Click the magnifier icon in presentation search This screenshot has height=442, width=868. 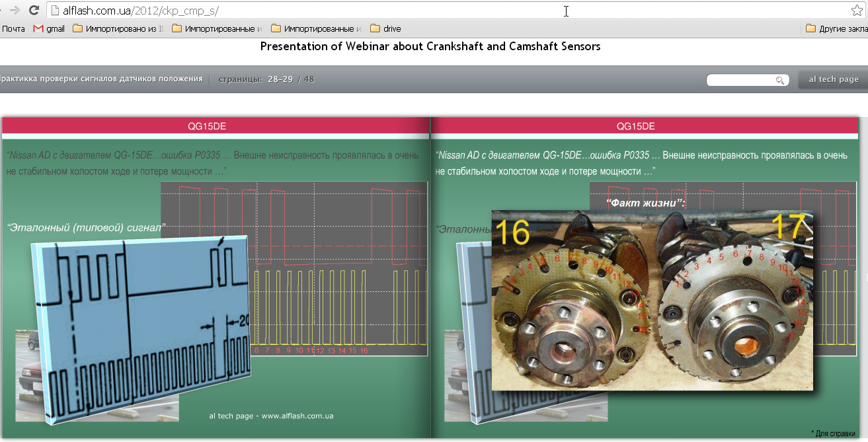coord(780,80)
